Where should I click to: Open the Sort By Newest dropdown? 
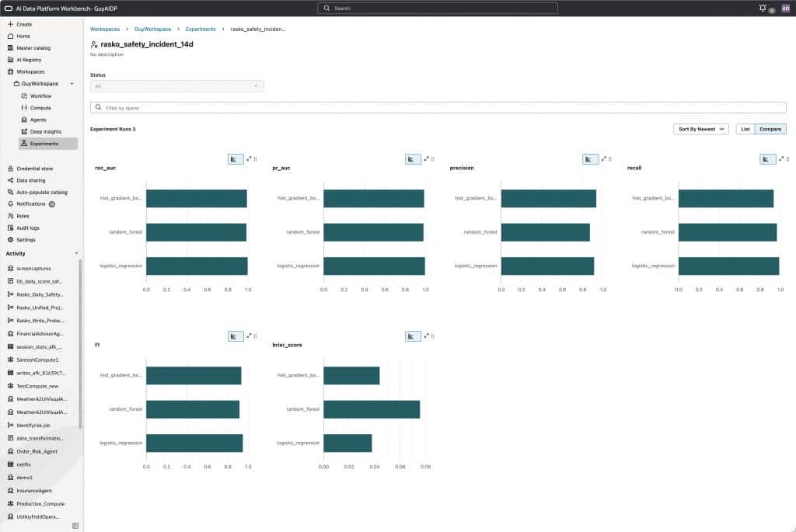pos(701,130)
